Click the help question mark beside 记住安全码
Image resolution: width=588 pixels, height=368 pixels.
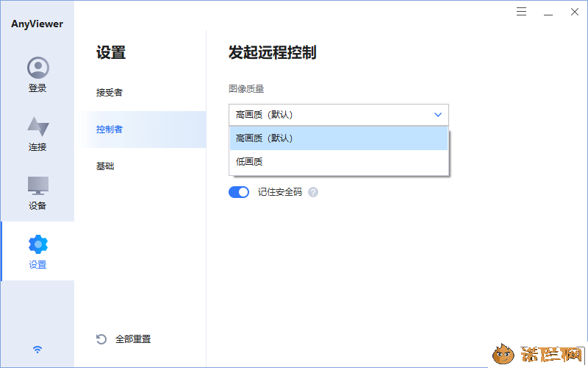pos(313,192)
